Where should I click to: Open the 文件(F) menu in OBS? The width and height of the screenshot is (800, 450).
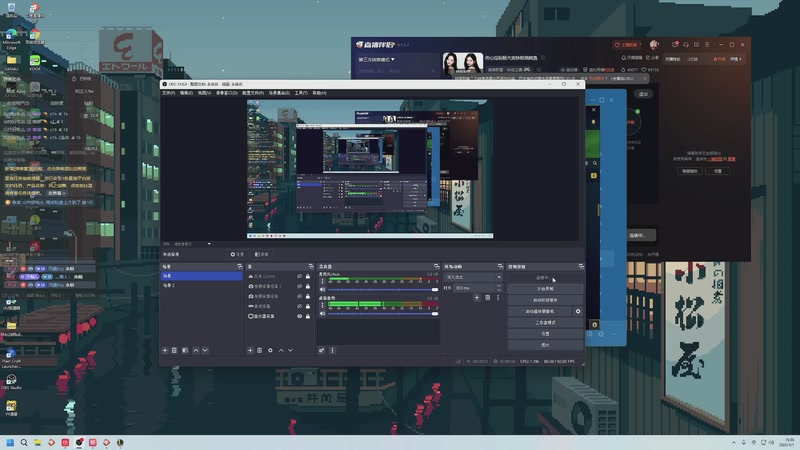(x=168, y=93)
